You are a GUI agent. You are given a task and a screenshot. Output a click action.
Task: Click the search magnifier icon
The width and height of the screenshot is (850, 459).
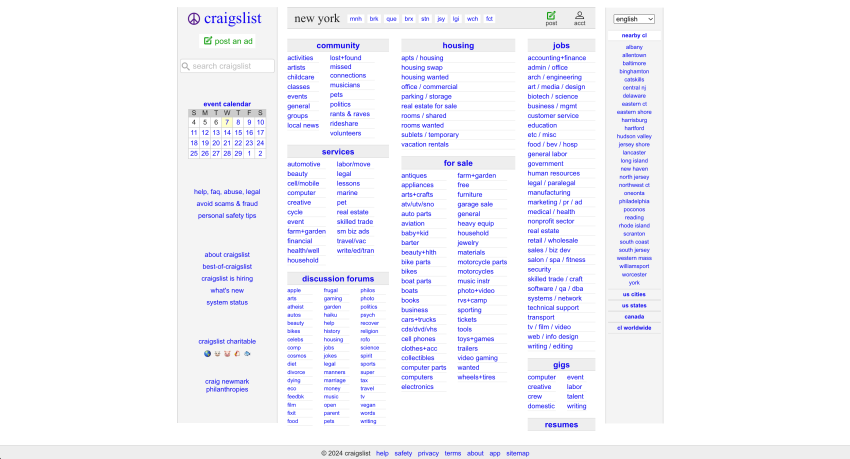click(x=185, y=66)
